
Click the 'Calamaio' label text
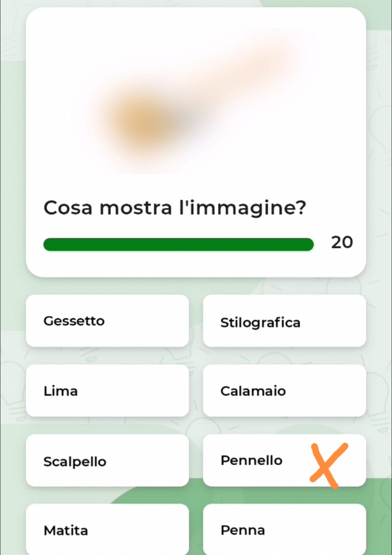[253, 391]
